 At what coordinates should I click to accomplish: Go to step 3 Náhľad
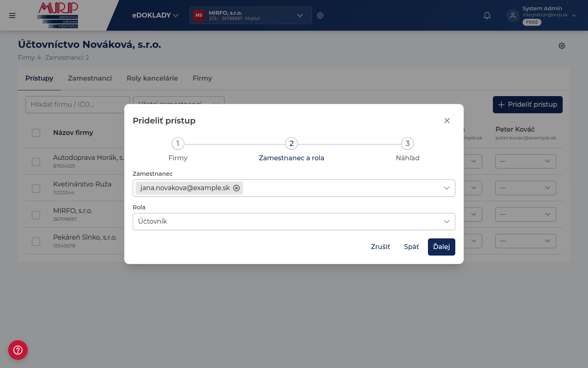coord(408,150)
